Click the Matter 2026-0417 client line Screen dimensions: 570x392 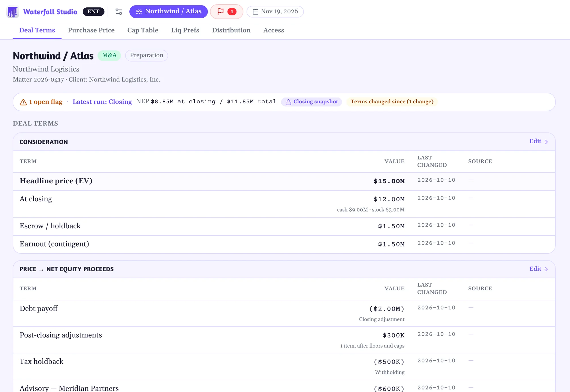[86, 79]
